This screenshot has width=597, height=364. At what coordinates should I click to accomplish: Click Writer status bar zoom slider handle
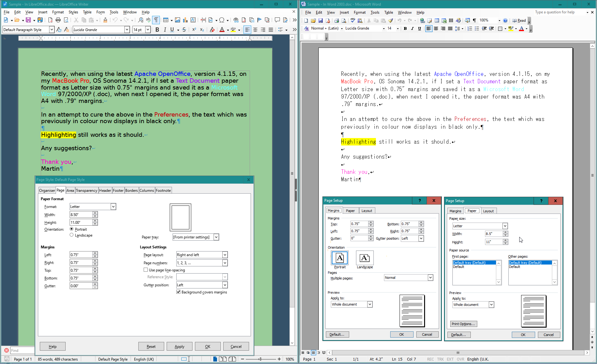pos(260,359)
